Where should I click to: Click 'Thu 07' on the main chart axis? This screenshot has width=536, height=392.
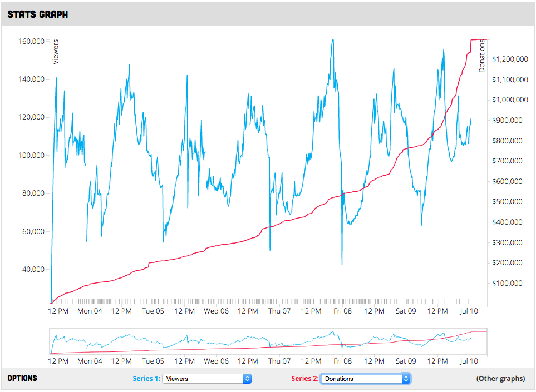pyautogui.click(x=279, y=311)
